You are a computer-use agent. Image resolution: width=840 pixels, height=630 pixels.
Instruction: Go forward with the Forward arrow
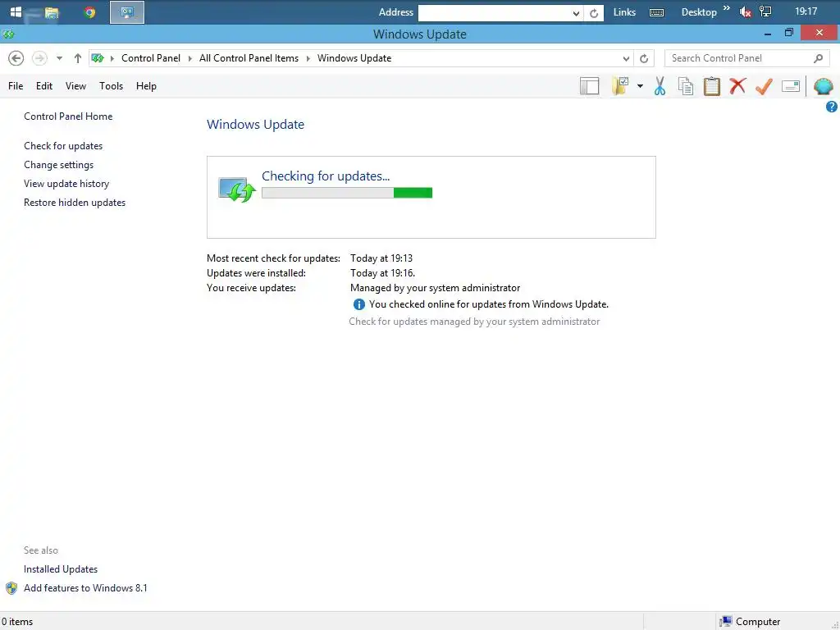tap(39, 58)
